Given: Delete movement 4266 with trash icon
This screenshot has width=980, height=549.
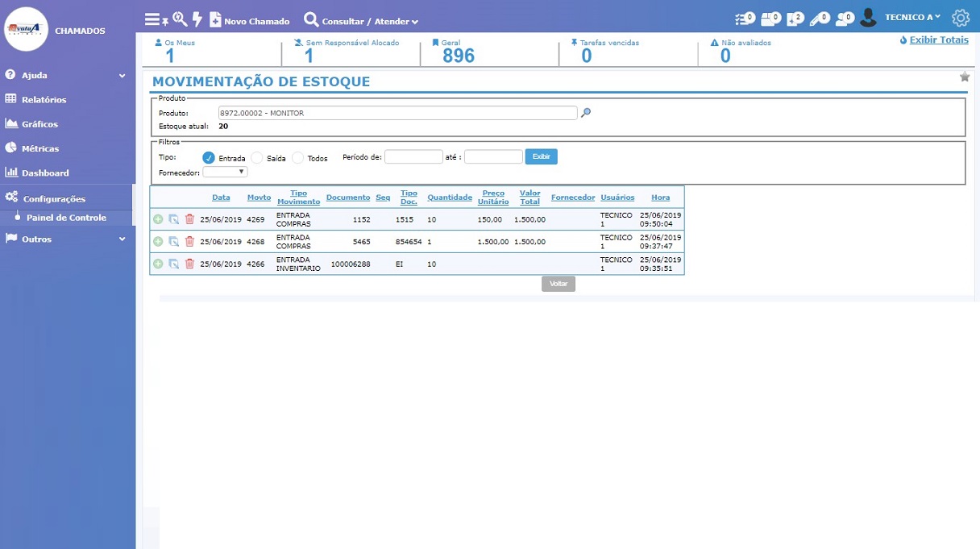Looking at the screenshot, I should coord(189,264).
